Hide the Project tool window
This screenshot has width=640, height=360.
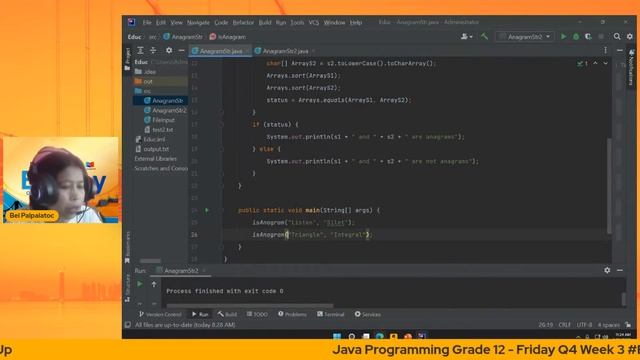click(x=181, y=50)
